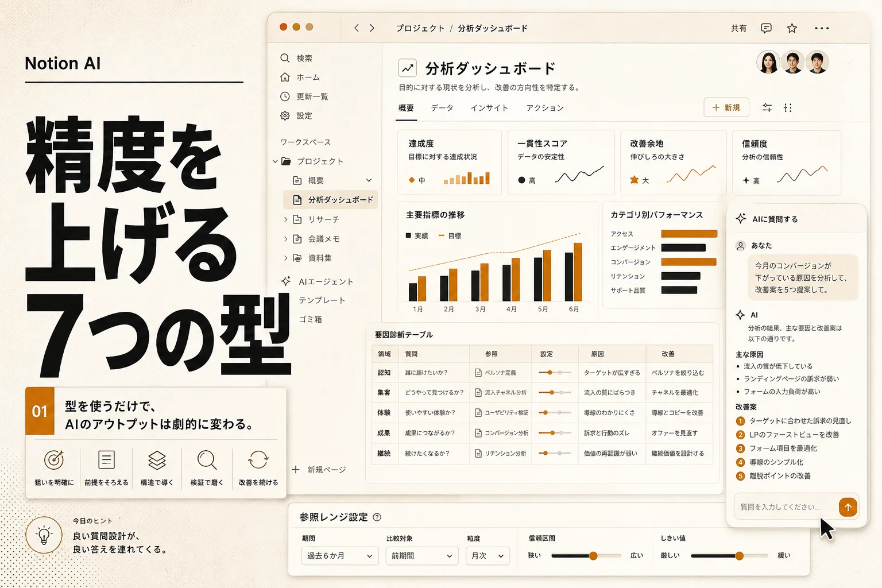The image size is (882, 588).
Task: Click the filter sliders icon near 新規
Action: tap(767, 107)
